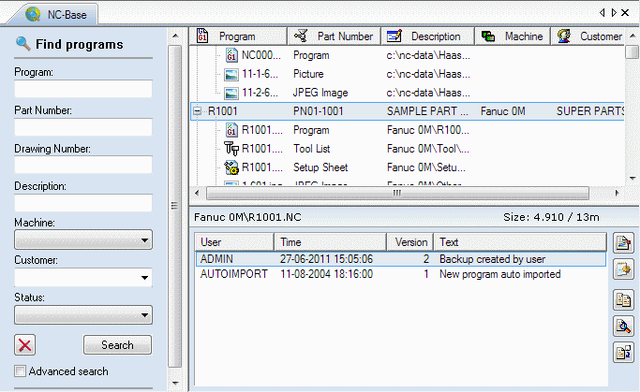The image size is (640, 392).
Task: Enable the Advanced search checkbox
Action: click(x=20, y=371)
